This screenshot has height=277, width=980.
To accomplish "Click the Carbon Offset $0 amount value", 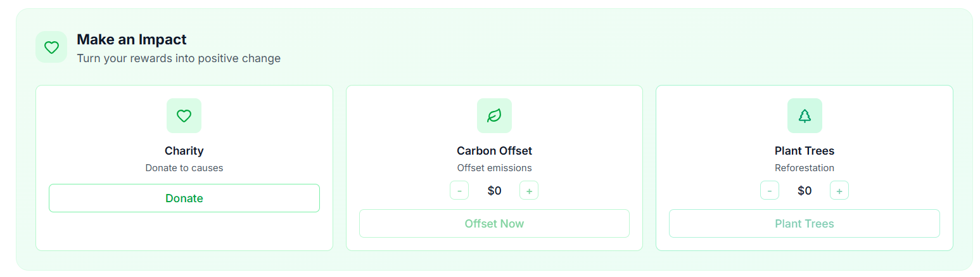I will (x=494, y=190).
